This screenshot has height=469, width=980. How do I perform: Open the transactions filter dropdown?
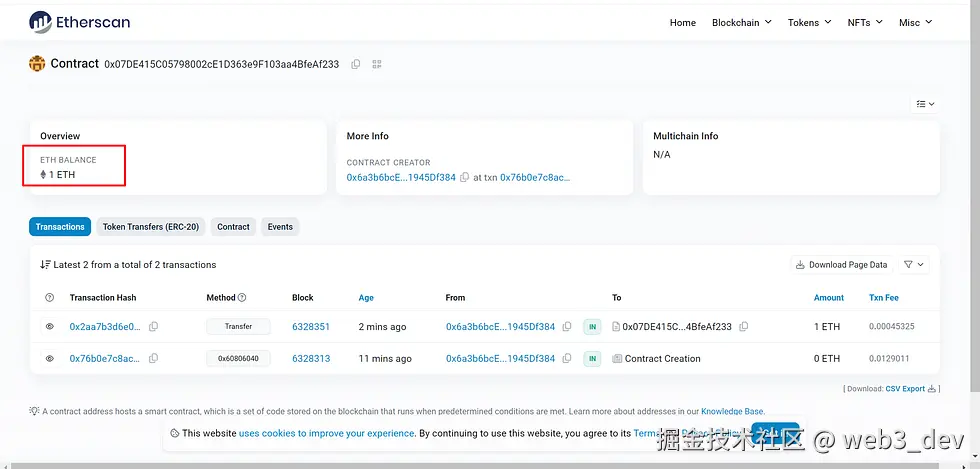914,265
